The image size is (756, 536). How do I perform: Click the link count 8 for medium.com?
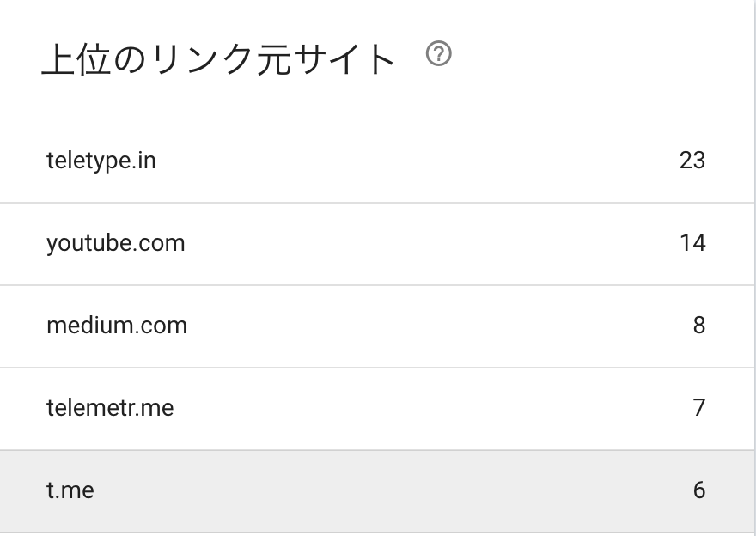[699, 326]
